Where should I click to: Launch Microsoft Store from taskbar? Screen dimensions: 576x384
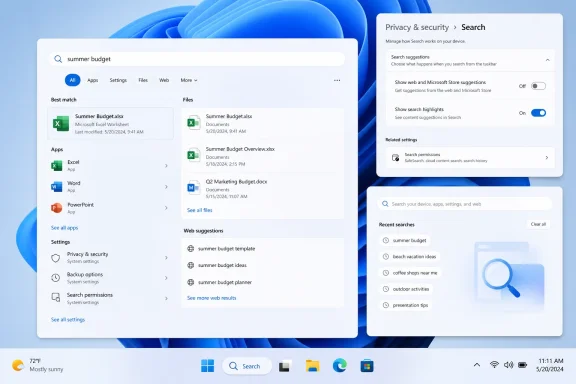[367, 366]
